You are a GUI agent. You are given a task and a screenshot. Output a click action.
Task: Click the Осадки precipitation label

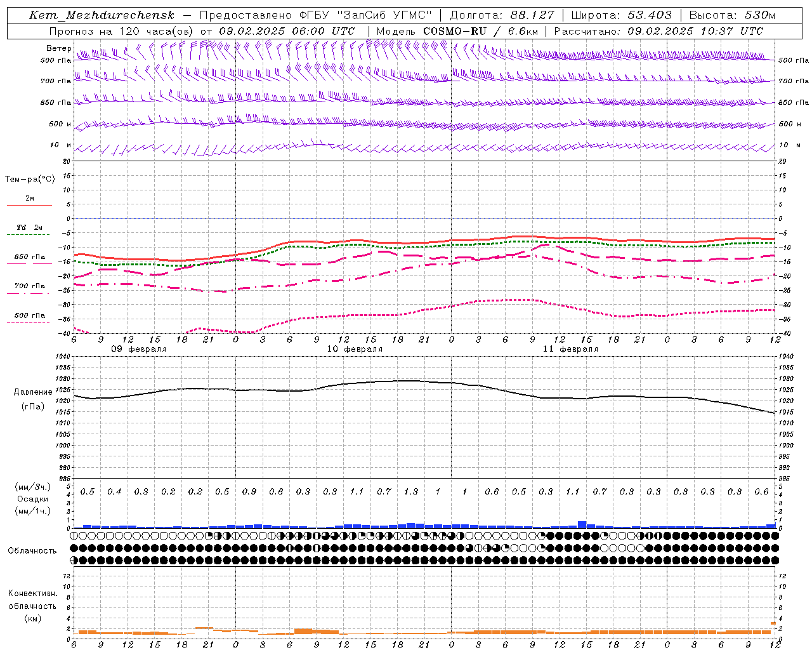click(32, 499)
